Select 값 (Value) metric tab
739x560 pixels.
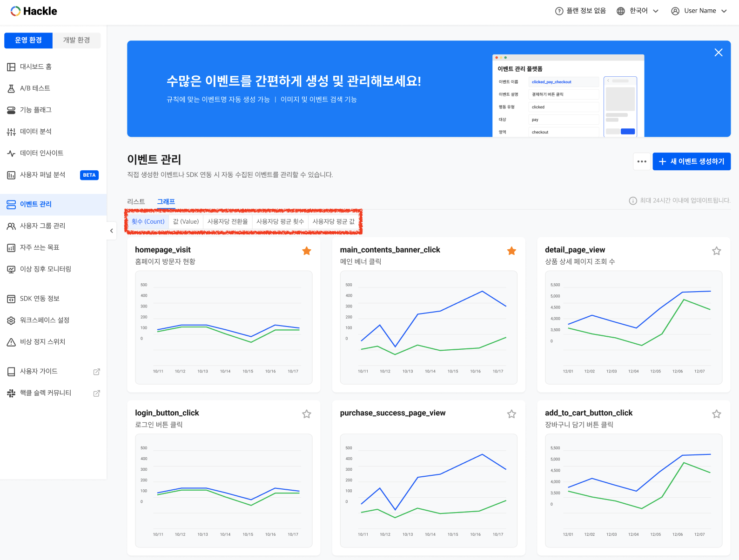coord(186,221)
